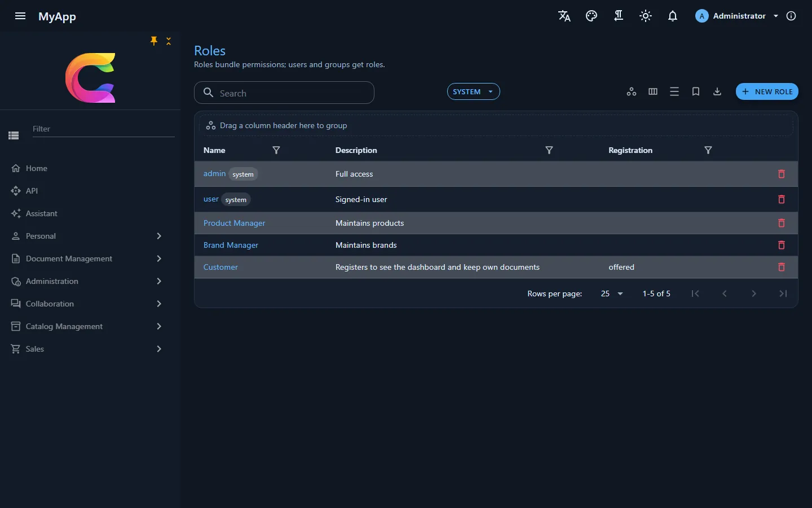The image size is (812, 508).
Task: Download the roles table export
Action: click(717, 91)
